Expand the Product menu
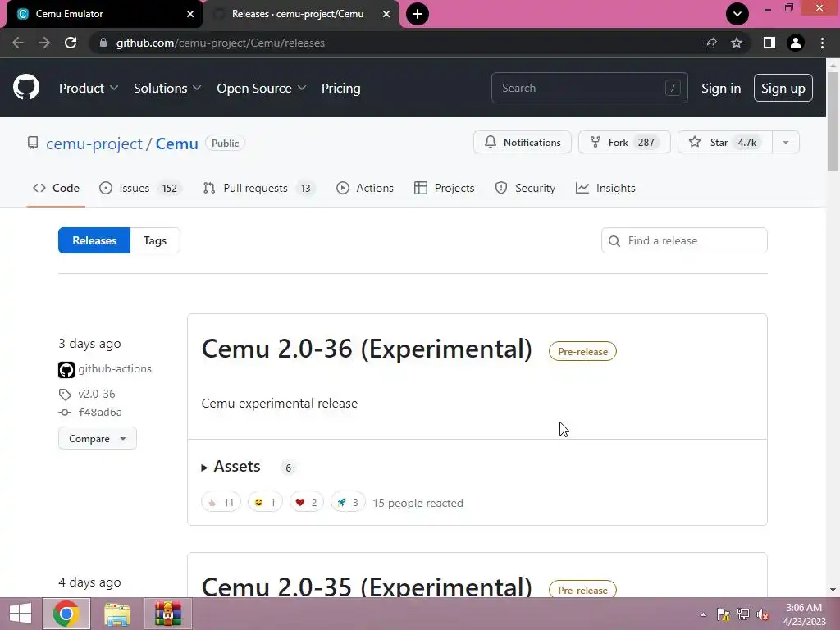840x630 pixels. point(89,89)
